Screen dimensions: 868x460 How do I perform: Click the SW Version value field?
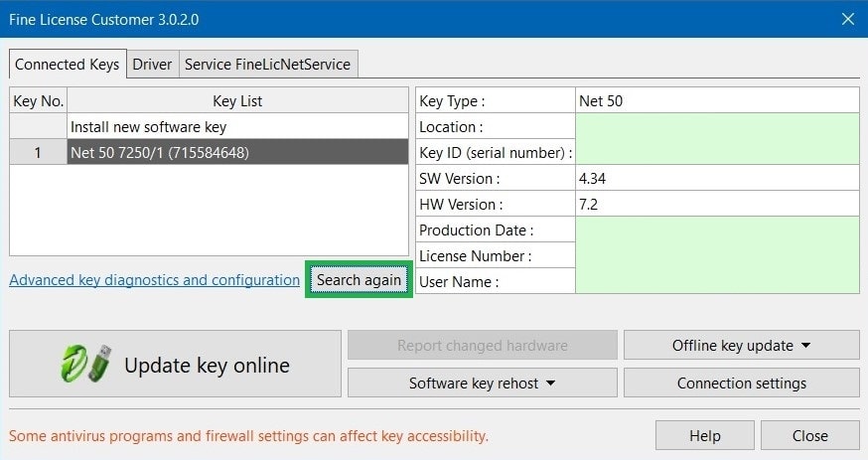pyautogui.click(x=717, y=178)
